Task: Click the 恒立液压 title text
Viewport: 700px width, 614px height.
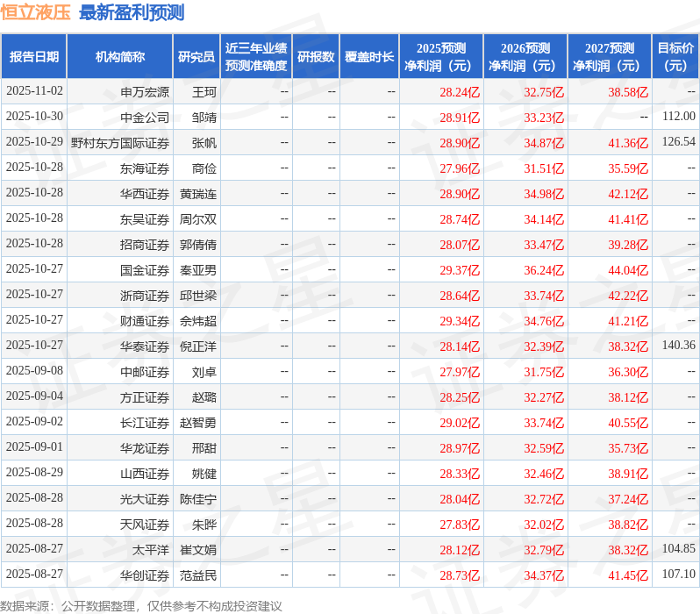Action: coord(35,12)
